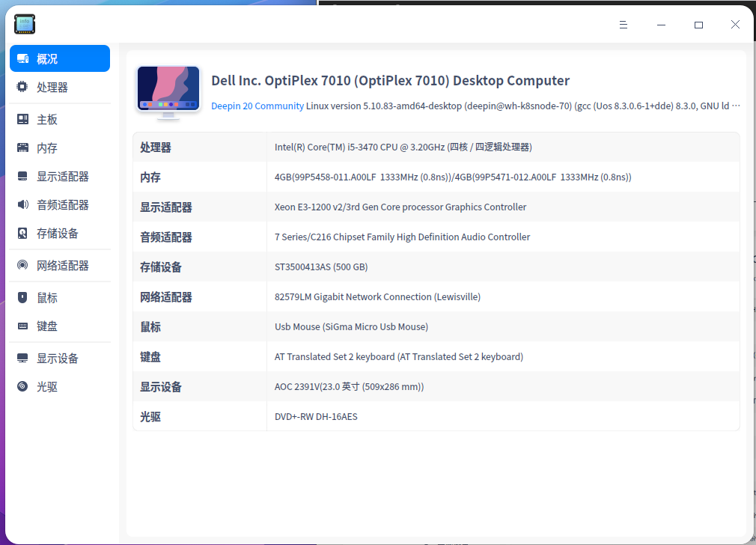Select the 存储设备 sidebar label
Screen dimensions: 756x545
(x=58, y=234)
